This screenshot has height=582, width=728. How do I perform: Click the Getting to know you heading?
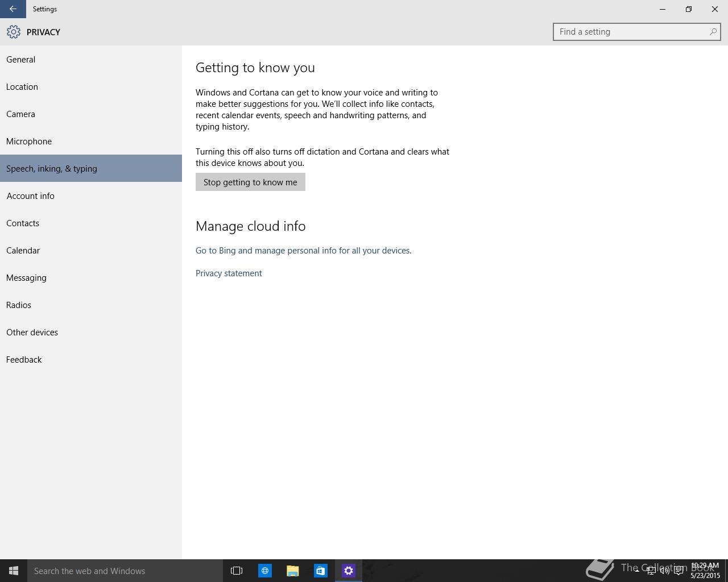255,68
